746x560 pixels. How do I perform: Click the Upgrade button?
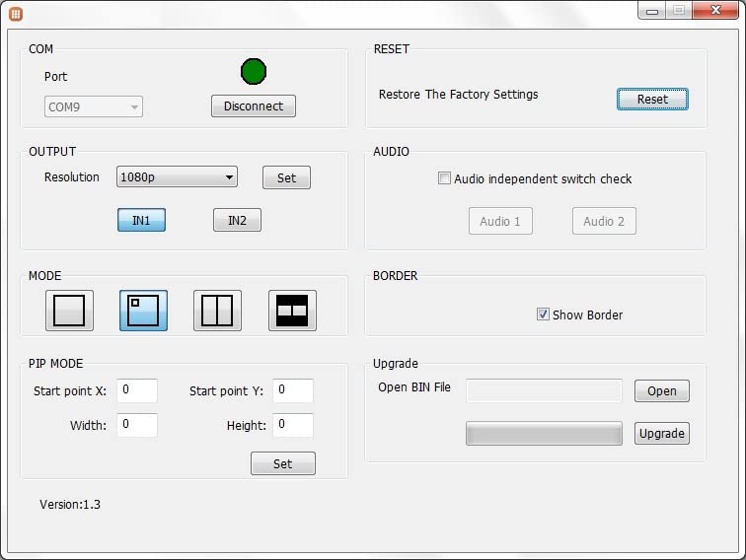(x=661, y=434)
